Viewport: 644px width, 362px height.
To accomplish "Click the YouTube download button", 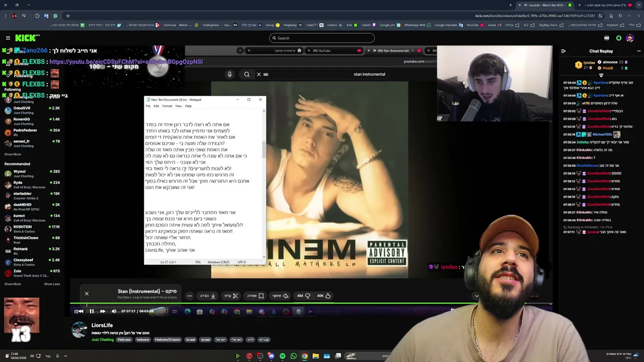I will pos(208,296).
